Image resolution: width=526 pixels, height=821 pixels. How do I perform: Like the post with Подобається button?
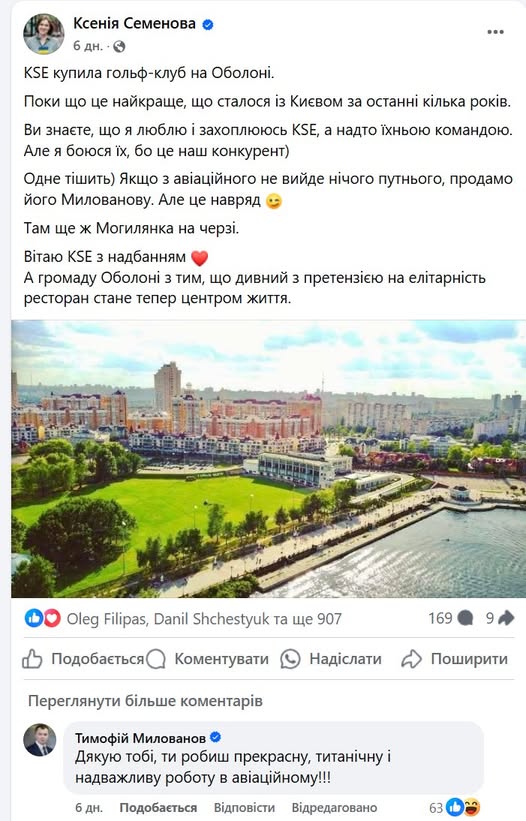coord(83,659)
